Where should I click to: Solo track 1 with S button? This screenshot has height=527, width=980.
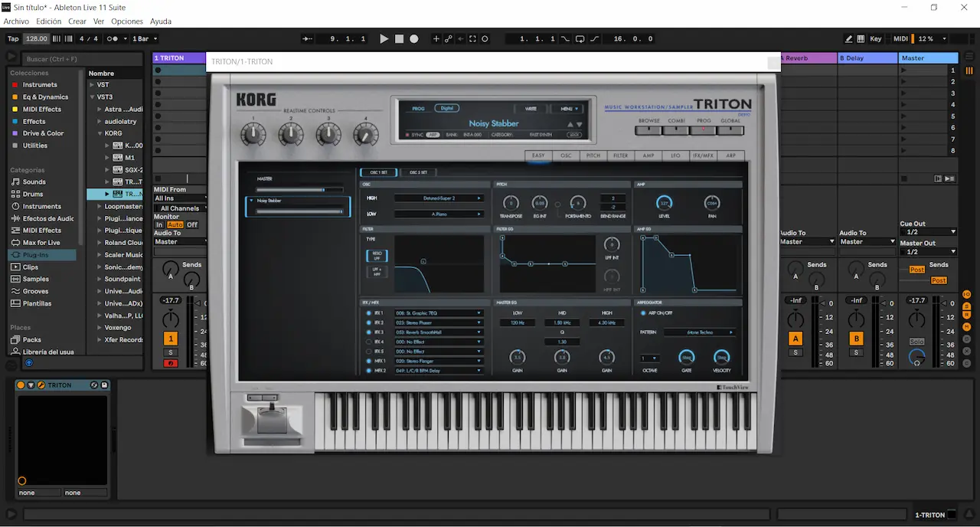pyautogui.click(x=171, y=352)
